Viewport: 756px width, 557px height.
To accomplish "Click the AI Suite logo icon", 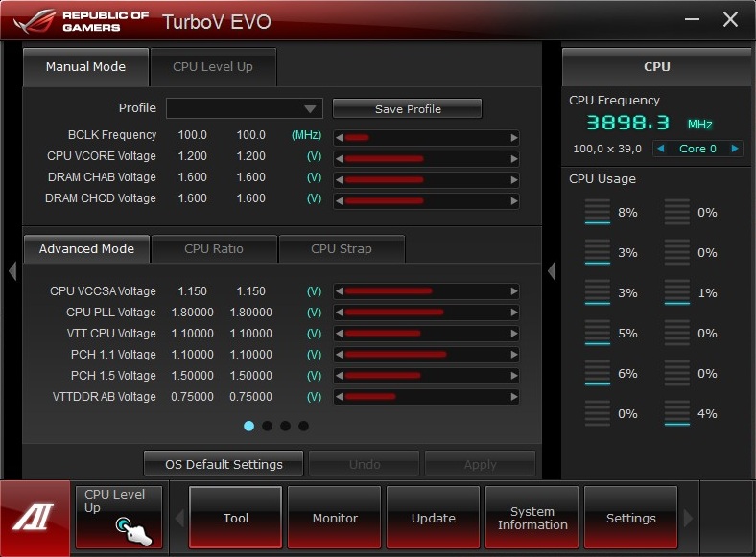I will (x=35, y=518).
